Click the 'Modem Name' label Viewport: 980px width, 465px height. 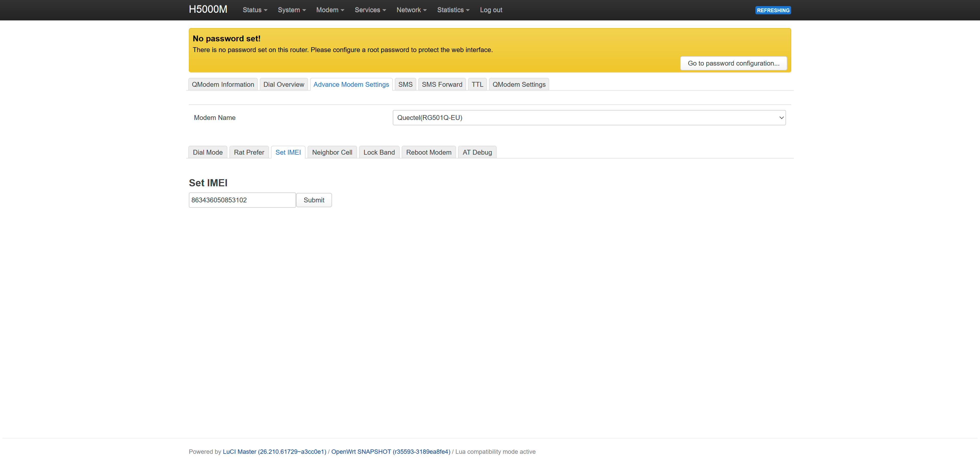pos(215,118)
